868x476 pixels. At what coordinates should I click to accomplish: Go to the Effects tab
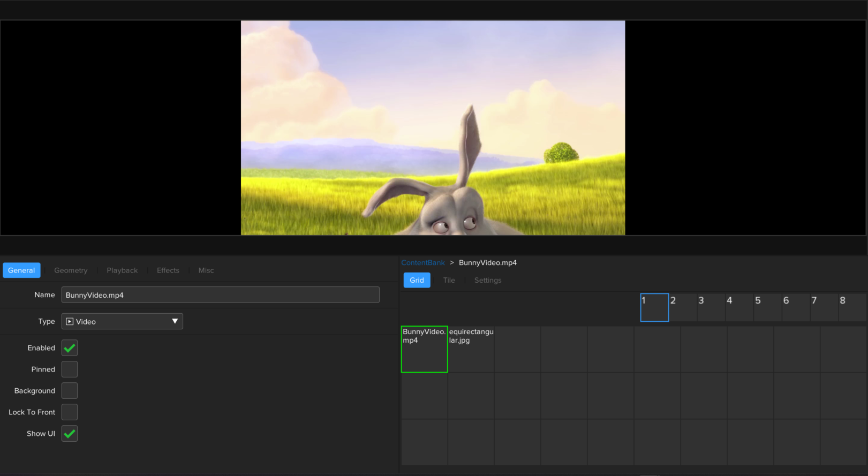tap(168, 270)
